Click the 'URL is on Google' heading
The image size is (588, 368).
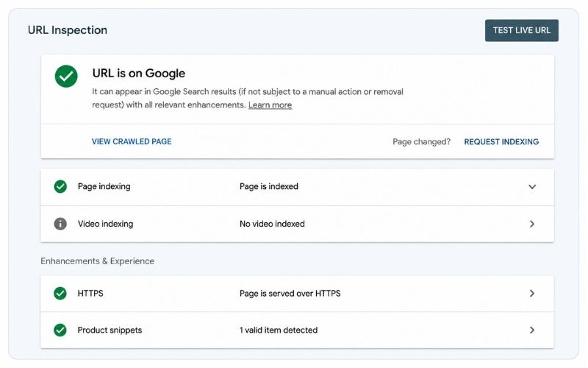tap(139, 73)
